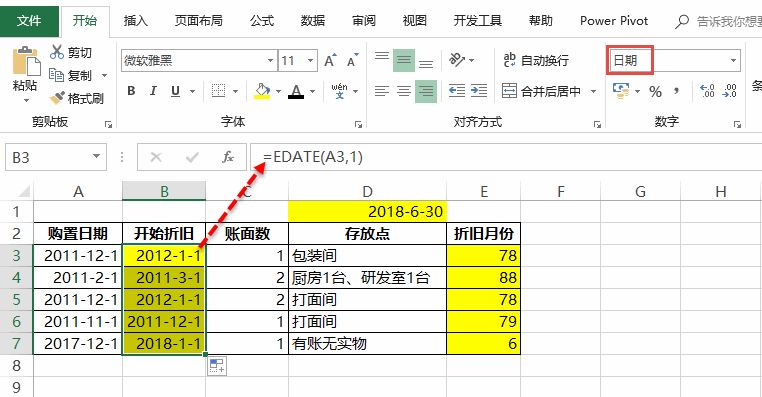Open number group dialog launcher
The height and width of the screenshot is (397, 762).
click(x=737, y=125)
